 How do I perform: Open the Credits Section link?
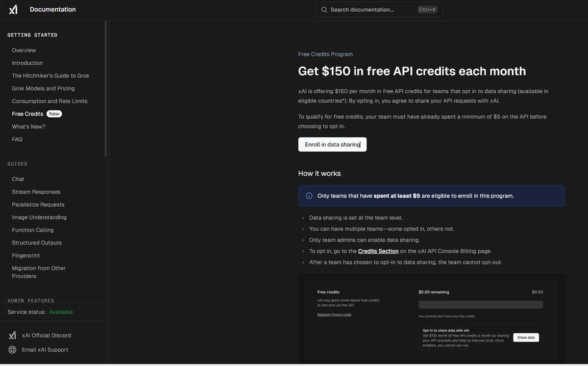pos(378,251)
